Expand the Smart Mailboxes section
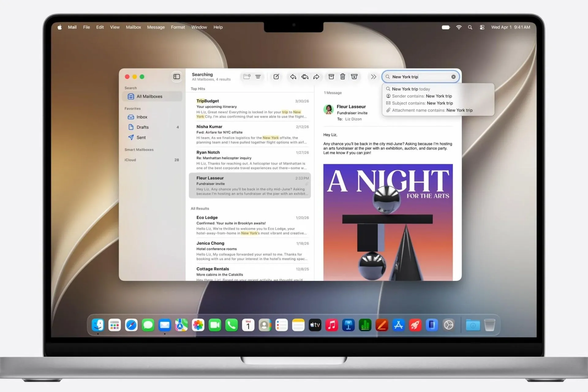 click(139, 149)
